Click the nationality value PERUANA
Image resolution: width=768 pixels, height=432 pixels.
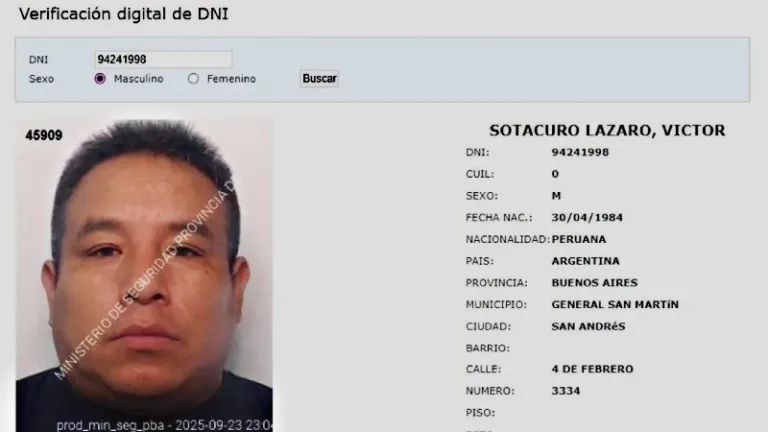(579, 240)
